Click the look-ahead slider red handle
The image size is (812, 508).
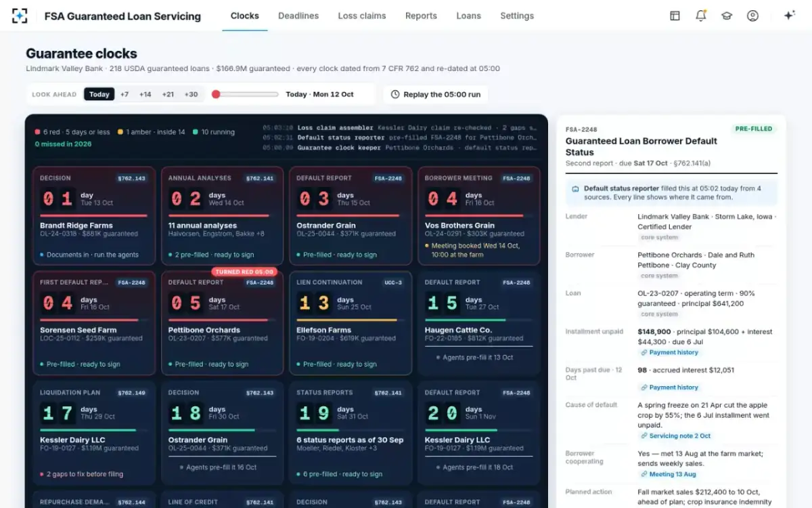pos(216,94)
